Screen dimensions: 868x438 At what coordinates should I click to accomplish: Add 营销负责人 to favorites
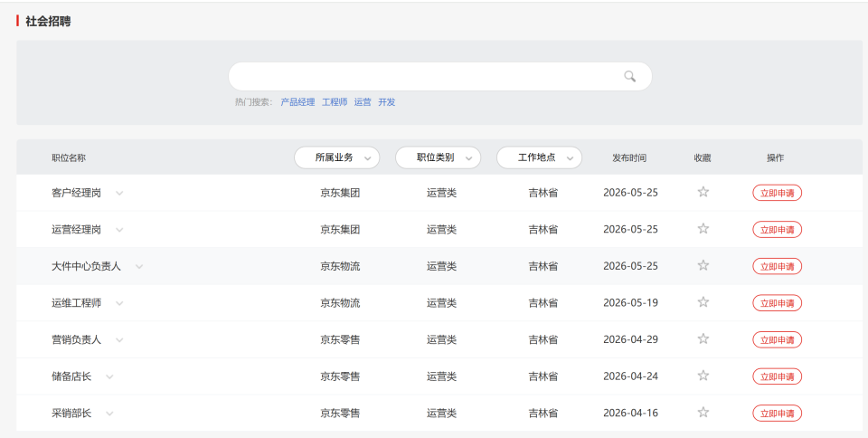tap(703, 338)
